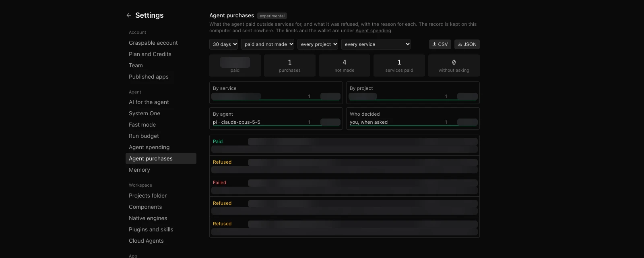Click the experimental badge
Image resolution: width=644 pixels, height=258 pixels.
coord(272,16)
